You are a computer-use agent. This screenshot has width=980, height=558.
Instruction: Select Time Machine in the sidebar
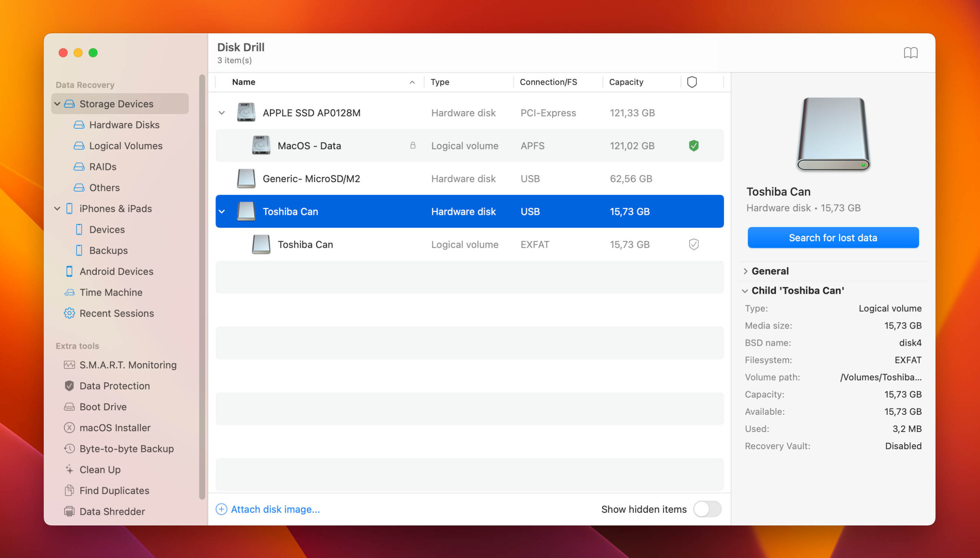pos(111,293)
